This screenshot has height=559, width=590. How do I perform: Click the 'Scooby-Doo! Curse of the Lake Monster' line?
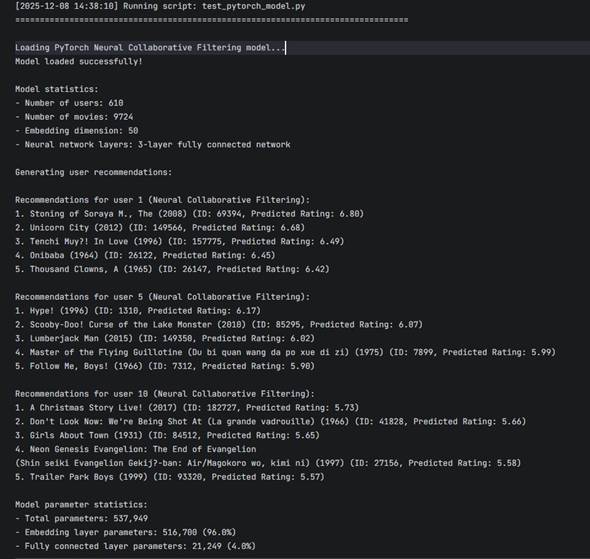(x=219, y=325)
